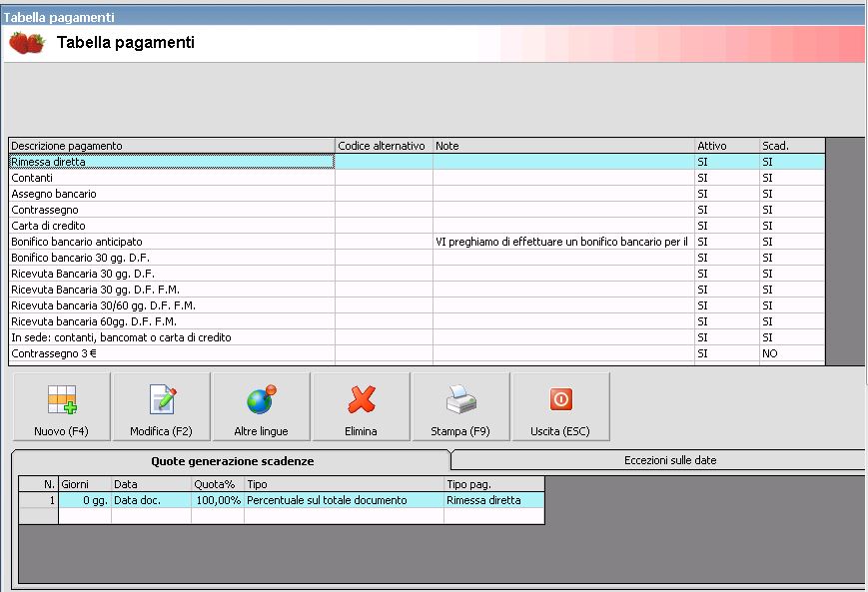The height and width of the screenshot is (592, 868).
Task: Click the Attivo column header
Action: [727, 146]
